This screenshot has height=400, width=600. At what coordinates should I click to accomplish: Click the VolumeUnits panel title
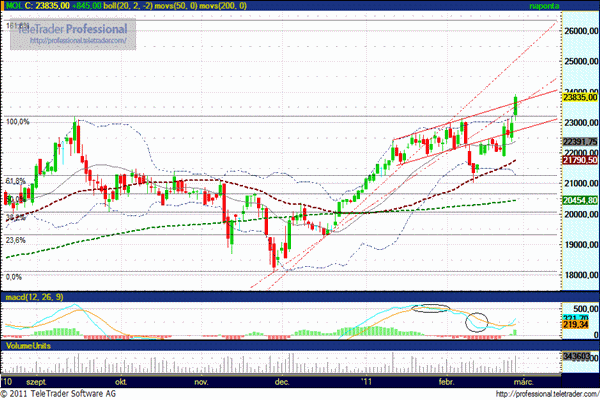[x=29, y=345]
